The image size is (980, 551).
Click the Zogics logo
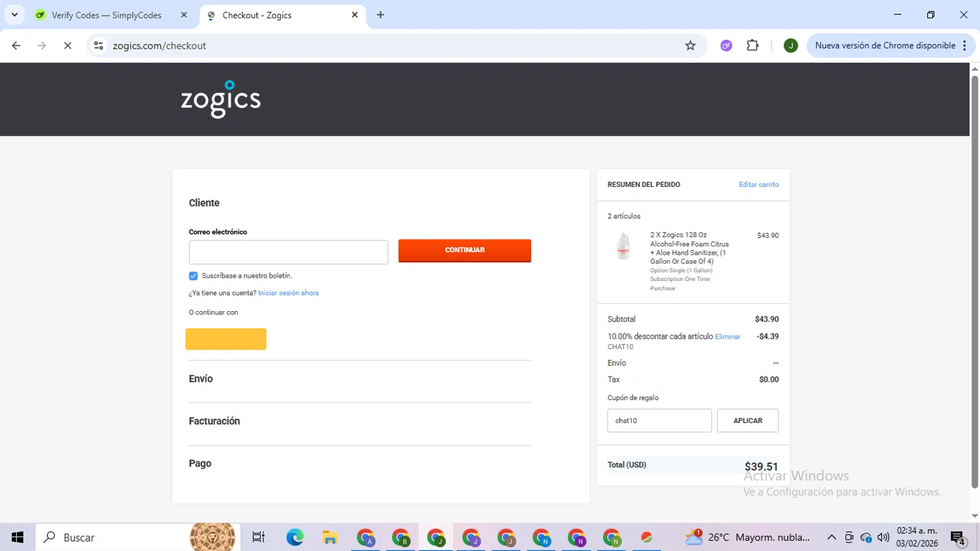(221, 99)
